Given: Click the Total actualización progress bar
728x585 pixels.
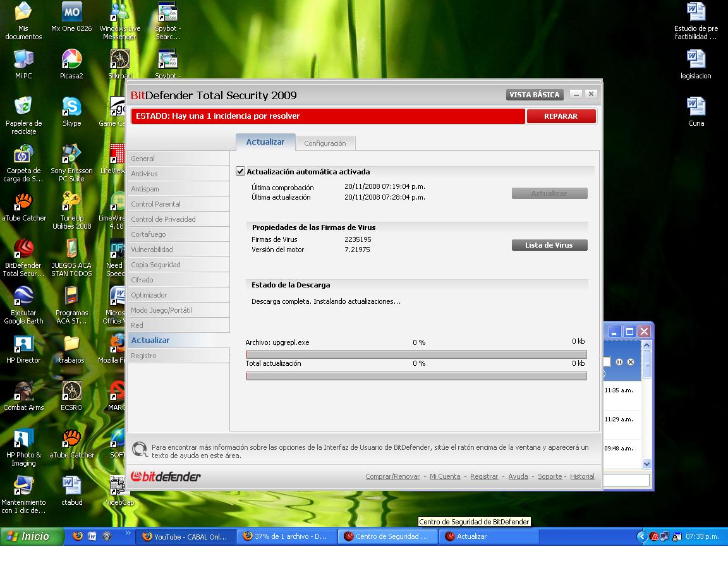Looking at the screenshot, I should (416, 376).
